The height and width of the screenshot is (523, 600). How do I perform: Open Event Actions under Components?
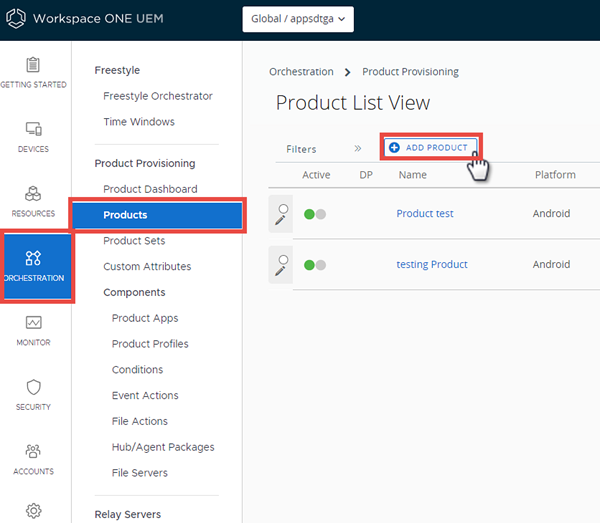point(145,396)
